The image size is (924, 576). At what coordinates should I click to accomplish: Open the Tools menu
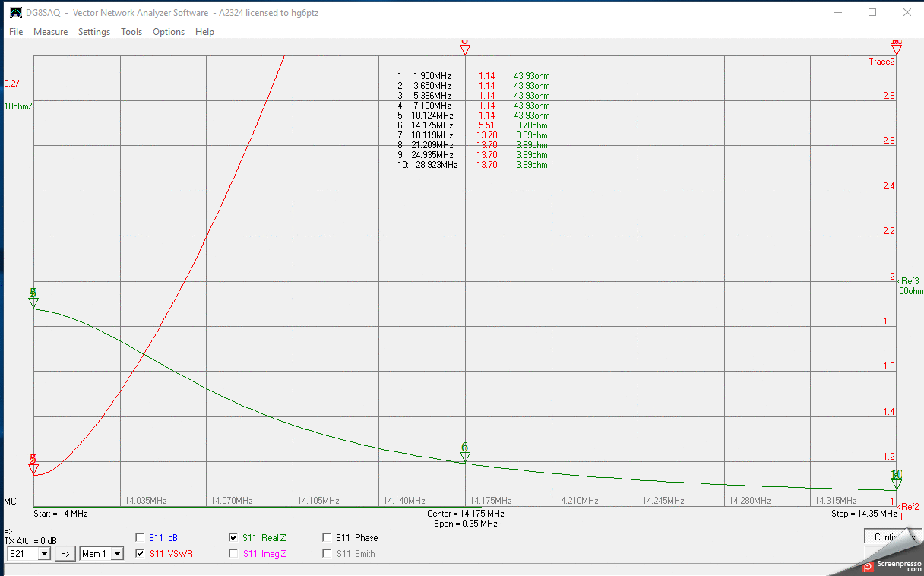131,32
